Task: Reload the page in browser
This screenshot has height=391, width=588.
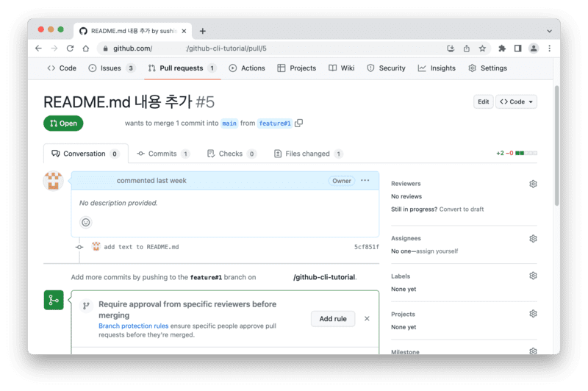Action: [x=70, y=49]
